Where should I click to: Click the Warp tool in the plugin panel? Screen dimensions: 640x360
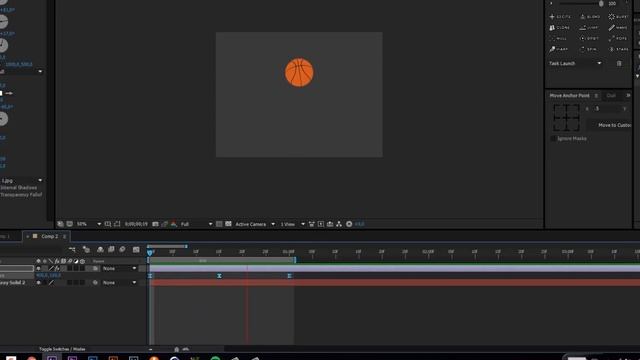click(559, 49)
